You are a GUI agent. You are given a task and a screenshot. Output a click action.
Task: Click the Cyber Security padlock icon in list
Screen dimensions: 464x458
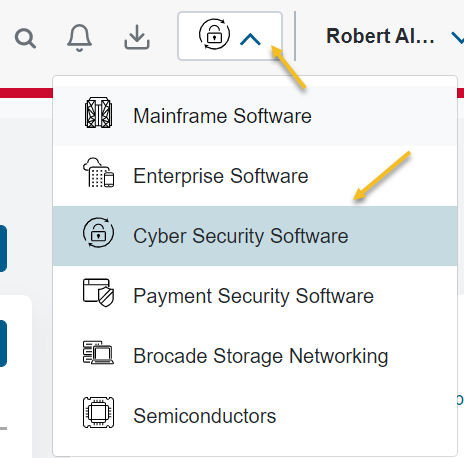tap(98, 233)
